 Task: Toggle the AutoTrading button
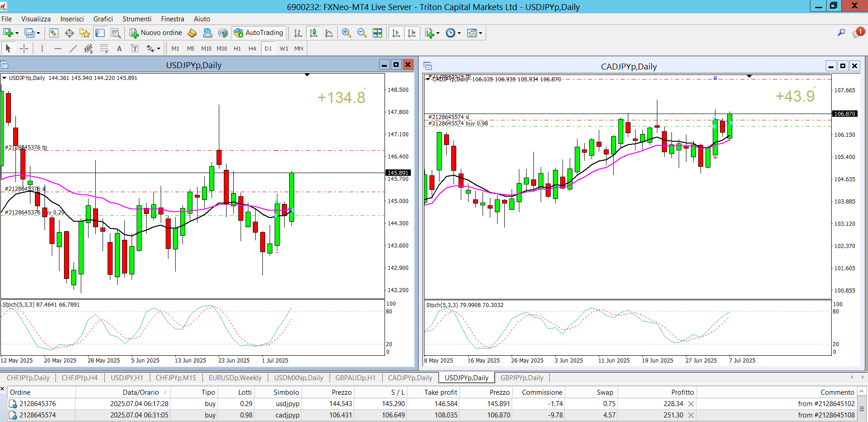click(258, 33)
